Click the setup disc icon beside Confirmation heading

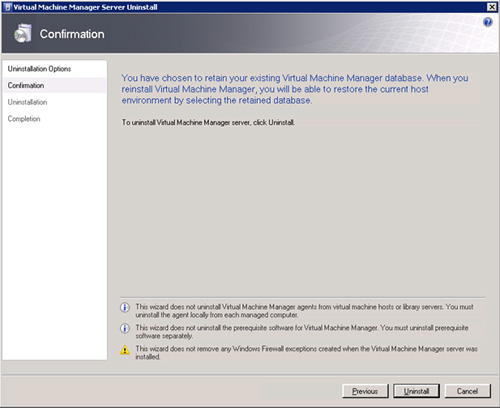coord(23,33)
